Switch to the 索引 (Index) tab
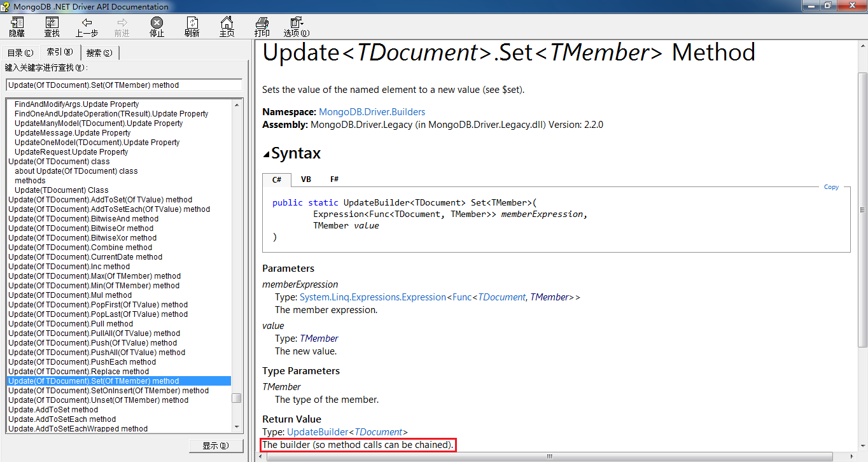The image size is (868, 462). 60,52
